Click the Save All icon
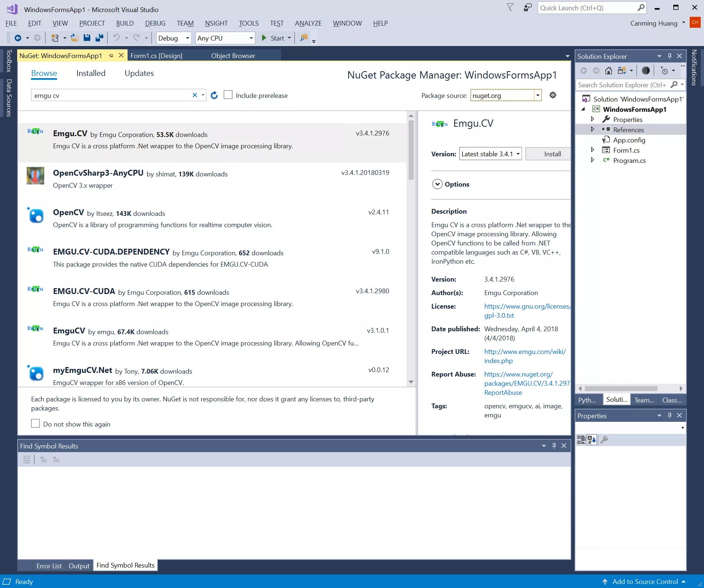The height and width of the screenshot is (588, 704). tap(99, 38)
